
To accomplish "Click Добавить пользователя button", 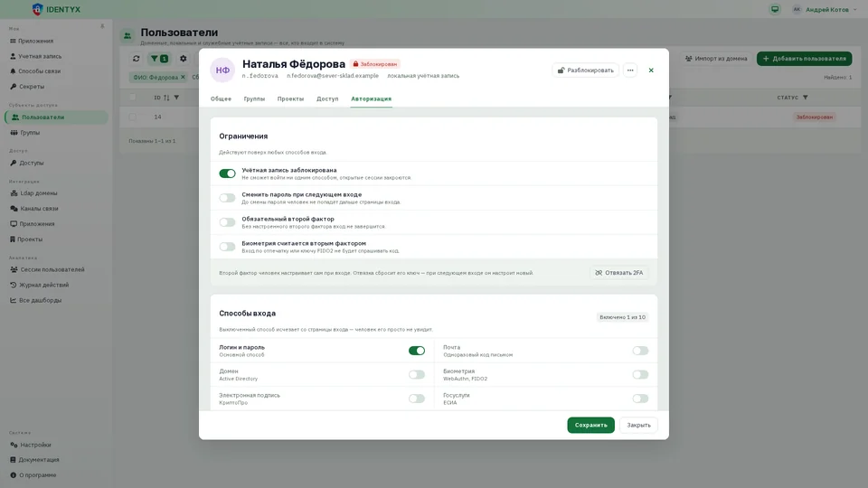I will click(x=805, y=59).
